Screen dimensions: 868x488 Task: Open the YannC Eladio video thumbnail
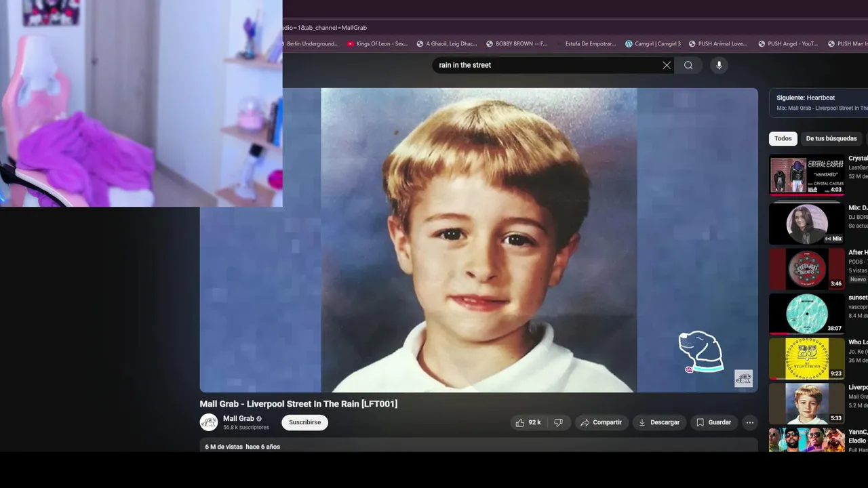pyautogui.click(x=806, y=440)
